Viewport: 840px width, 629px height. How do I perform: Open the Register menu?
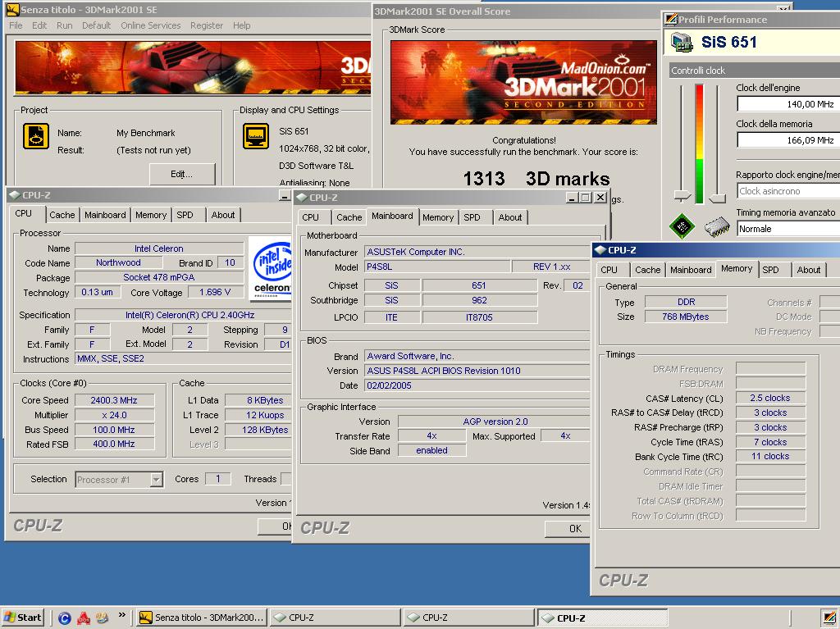coord(206,25)
